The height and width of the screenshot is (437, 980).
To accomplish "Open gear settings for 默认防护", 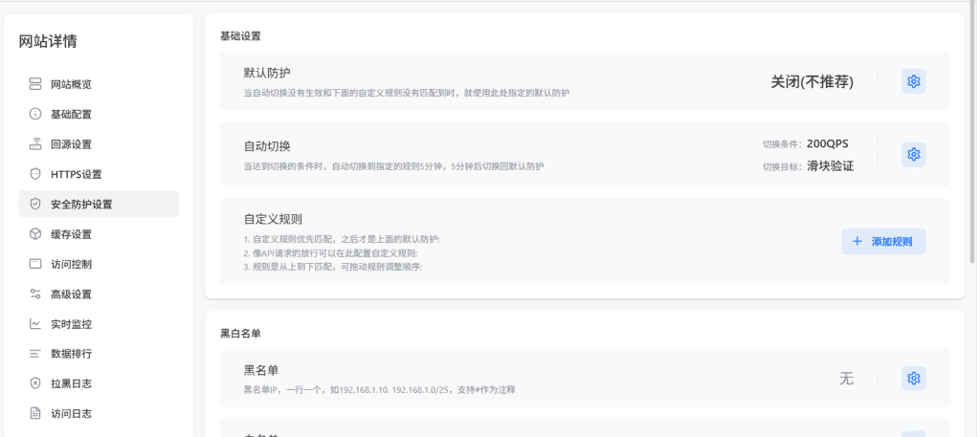I will [x=914, y=81].
